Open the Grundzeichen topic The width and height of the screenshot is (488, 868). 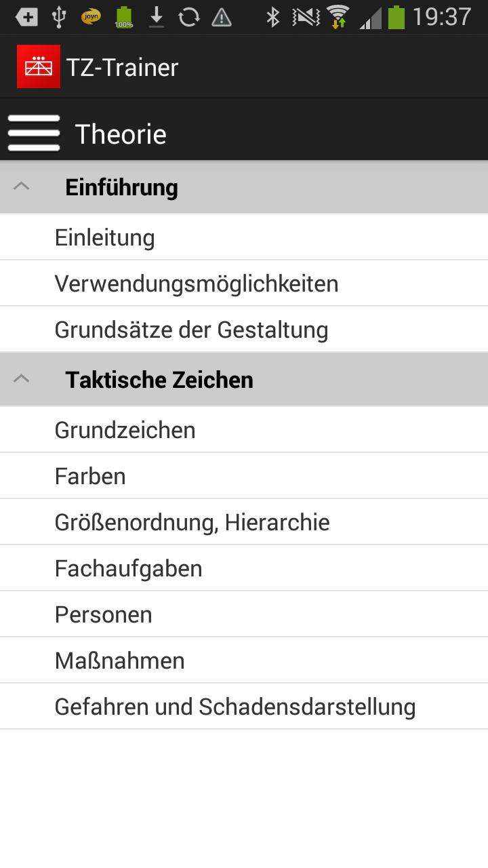coord(125,429)
